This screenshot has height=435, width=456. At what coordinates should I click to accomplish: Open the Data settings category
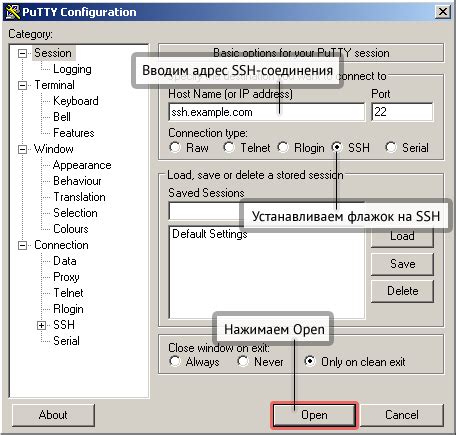(65, 261)
